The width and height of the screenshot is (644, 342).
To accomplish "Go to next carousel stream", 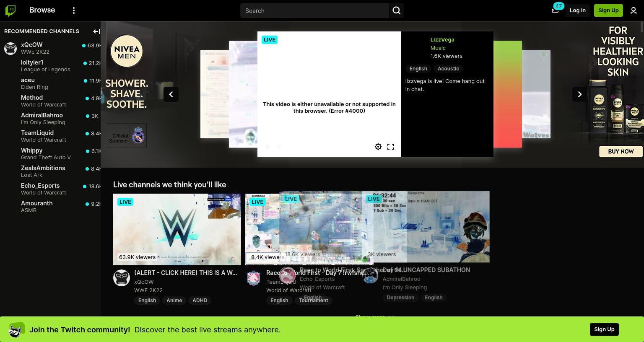I will [580, 94].
